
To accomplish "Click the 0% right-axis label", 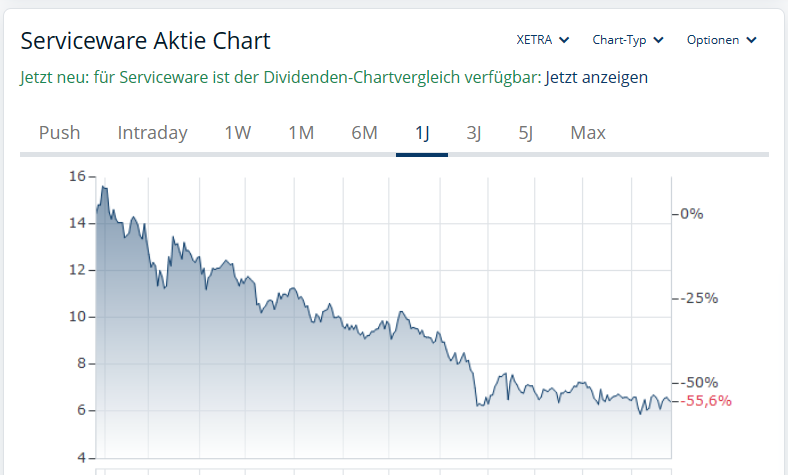I will click(x=692, y=213).
